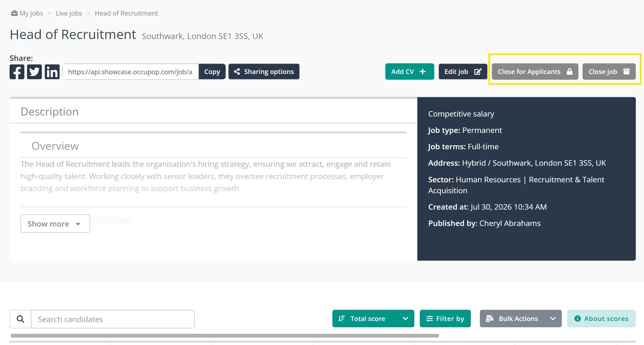Click the Add CV button
The width and height of the screenshot is (644, 345).
(x=410, y=72)
